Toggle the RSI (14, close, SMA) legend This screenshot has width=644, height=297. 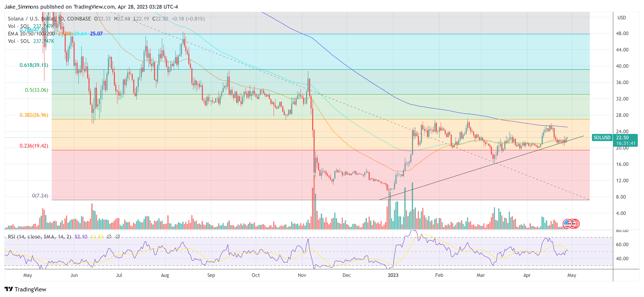[39, 236]
